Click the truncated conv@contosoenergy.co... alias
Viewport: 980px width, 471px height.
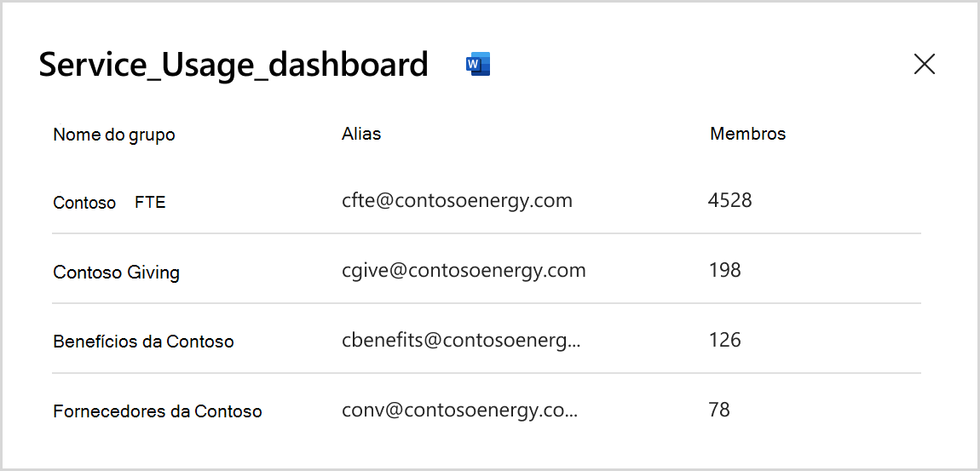[x=459, y=410]
